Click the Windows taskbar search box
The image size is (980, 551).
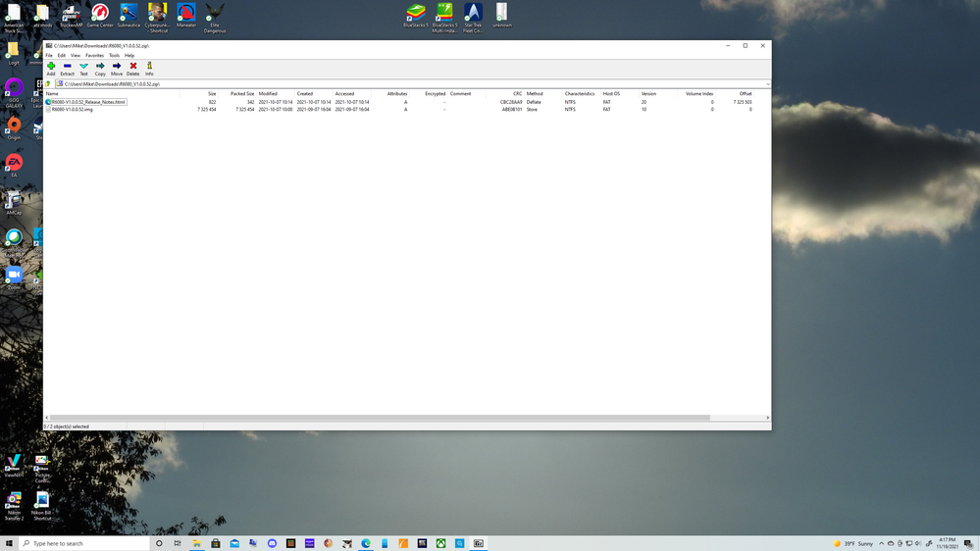click(x=83, y=543)
